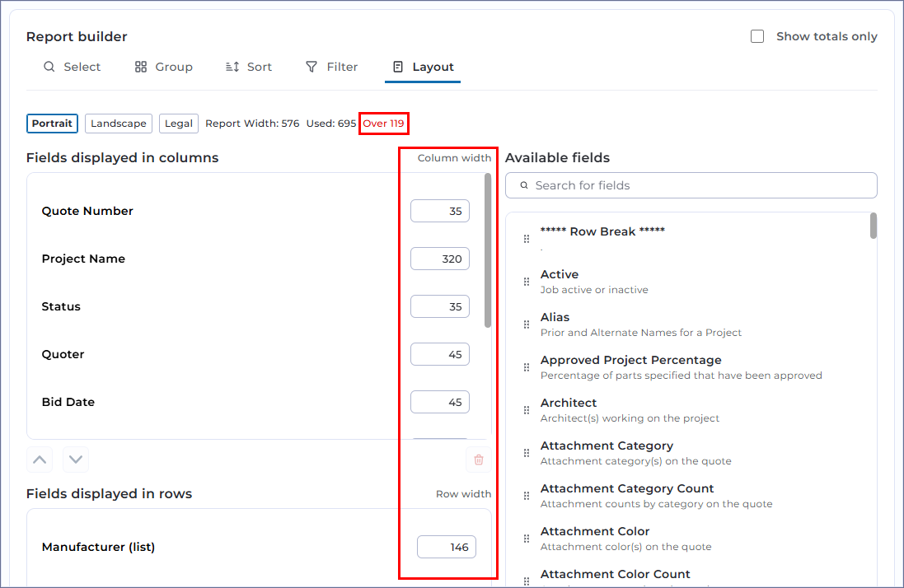Grab drag handle for Architect field
904x588 pixels.
click(x=527, y=410)
